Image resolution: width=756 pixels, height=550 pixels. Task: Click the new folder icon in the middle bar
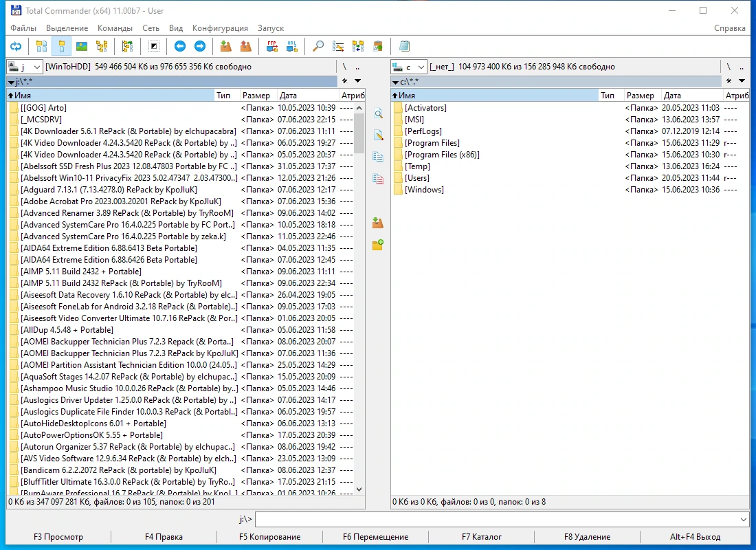[x=377, y=245]
